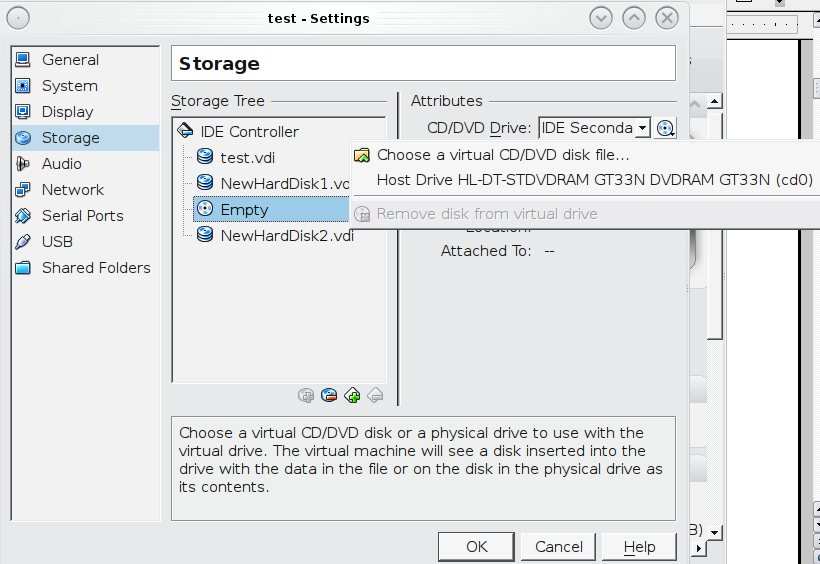Confirm settings with the OK button
Image resolution: width=820 pixels, height=564 pixels.
[x=476, y=547]
